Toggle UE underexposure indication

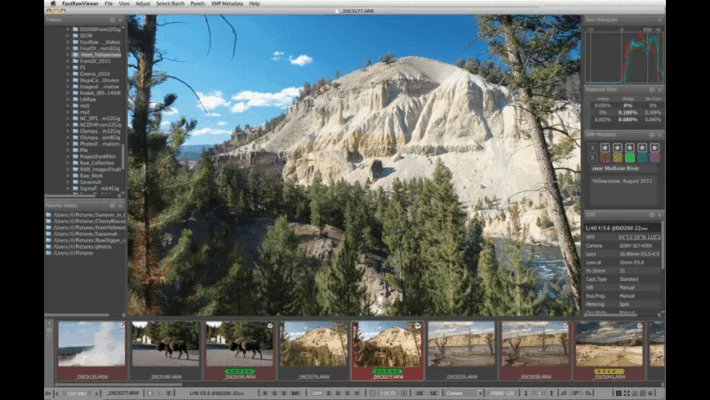pyautogui.click(x=433, y=393)
